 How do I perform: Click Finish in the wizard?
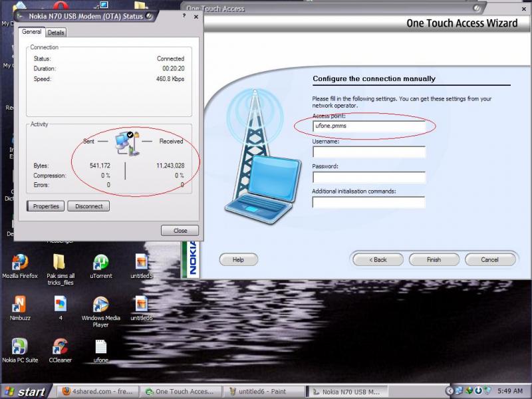pos(434,259)
